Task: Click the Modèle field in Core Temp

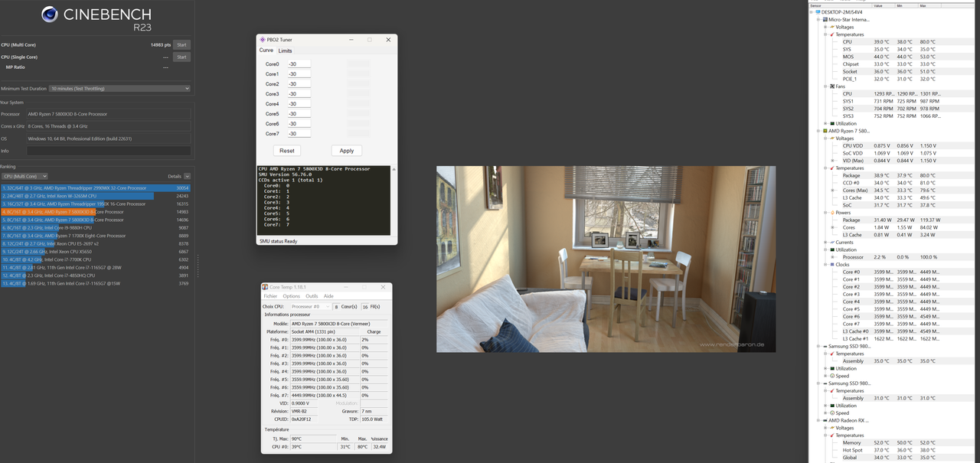Action: tap(338, 324)
